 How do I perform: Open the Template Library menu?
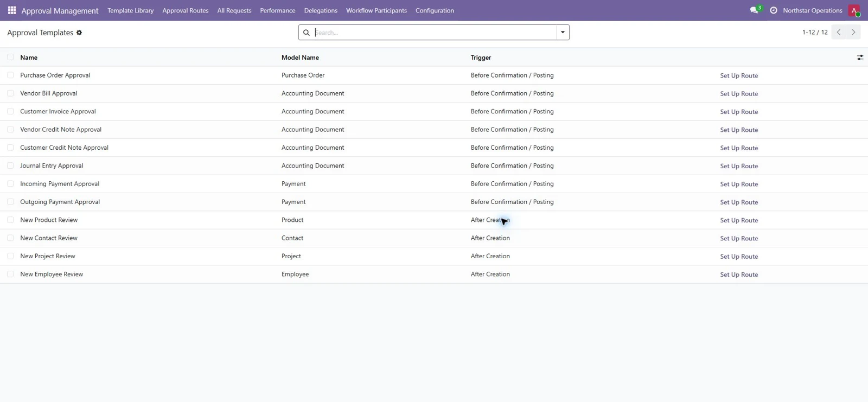tap(130, 10)
